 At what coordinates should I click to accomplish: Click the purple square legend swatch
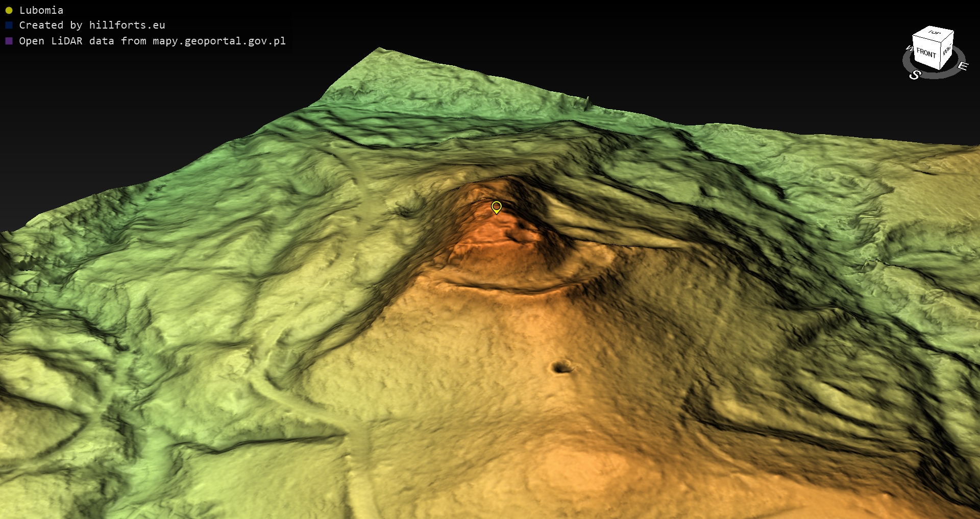[9, 41]
